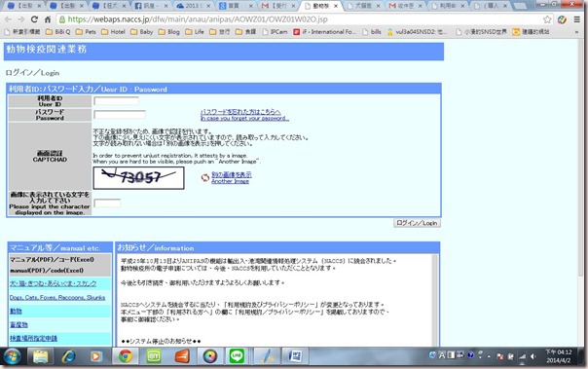Open the color wheel app on the taskbar
The image size is (588, 369).
[210, 356]
